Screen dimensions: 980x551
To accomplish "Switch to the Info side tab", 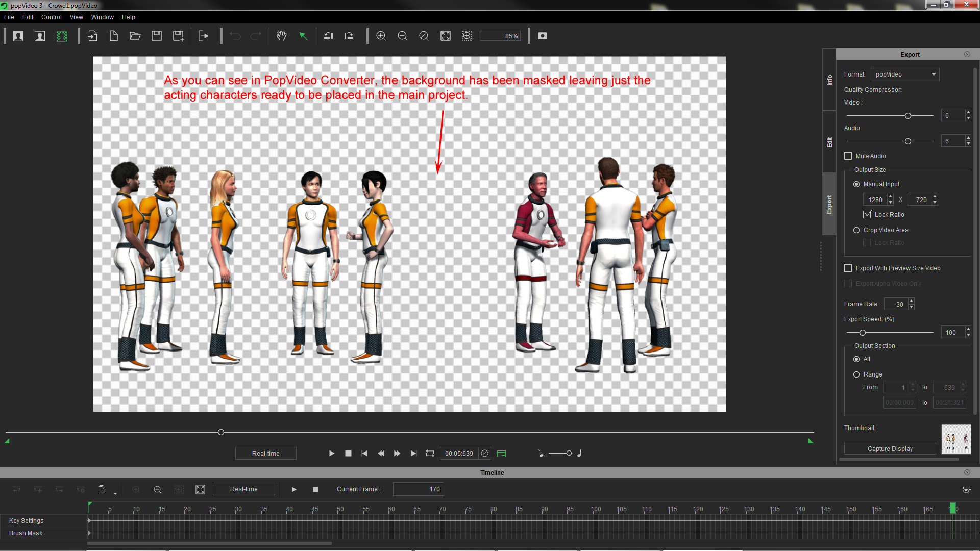I will [829, 80].
